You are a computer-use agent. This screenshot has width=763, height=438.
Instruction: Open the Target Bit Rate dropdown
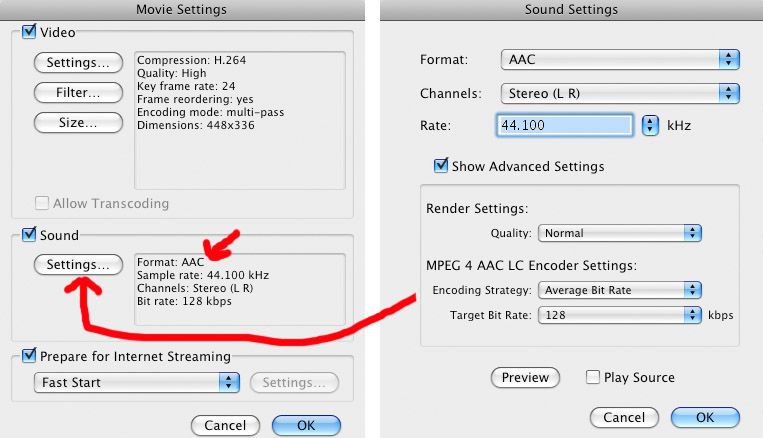[x=620, y=315]
